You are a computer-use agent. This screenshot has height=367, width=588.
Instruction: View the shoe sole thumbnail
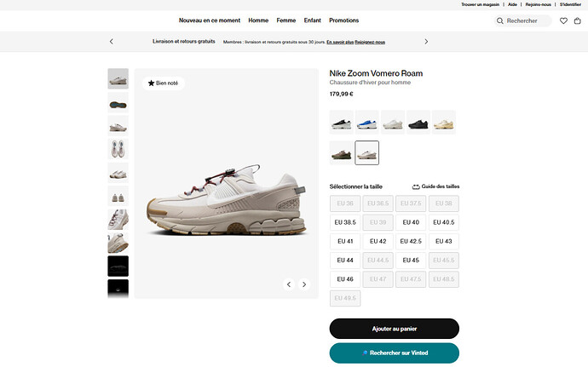point(118,102)
